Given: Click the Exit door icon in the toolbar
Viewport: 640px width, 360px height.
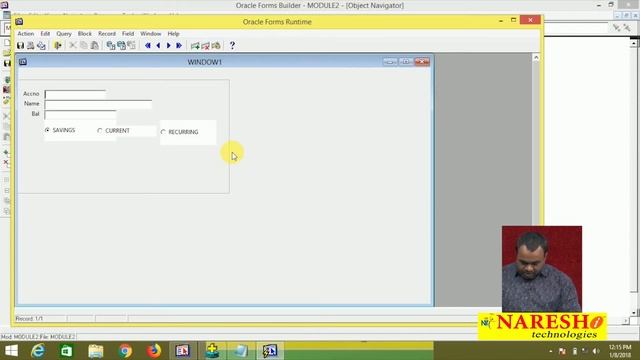Looking at the screenshot, I should (x=58, y=45).
